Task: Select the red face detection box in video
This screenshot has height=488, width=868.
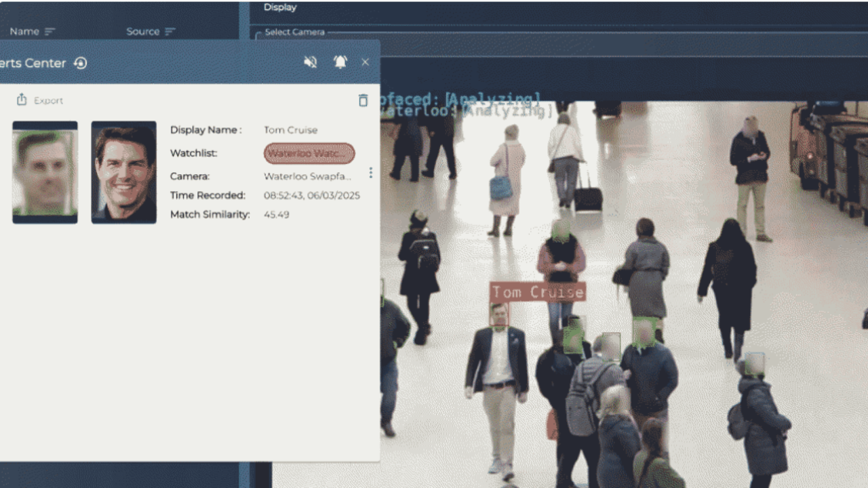Action: (499, 314)
